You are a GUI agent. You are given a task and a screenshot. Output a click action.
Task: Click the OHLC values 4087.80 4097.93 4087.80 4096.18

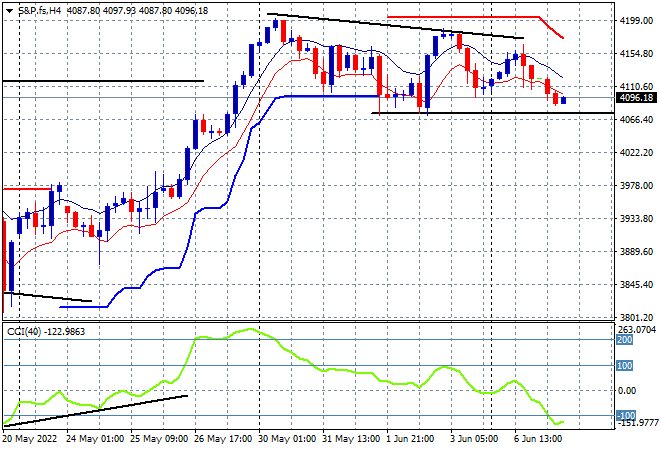138,11
